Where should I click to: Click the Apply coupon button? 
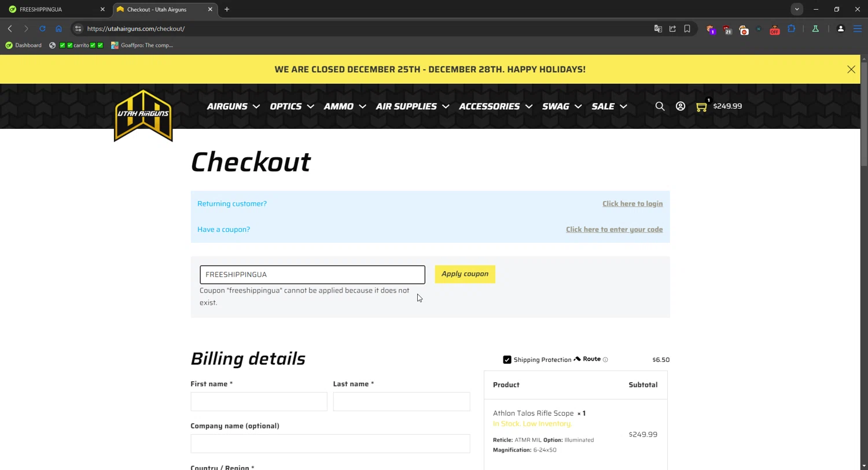coord(465,274)
